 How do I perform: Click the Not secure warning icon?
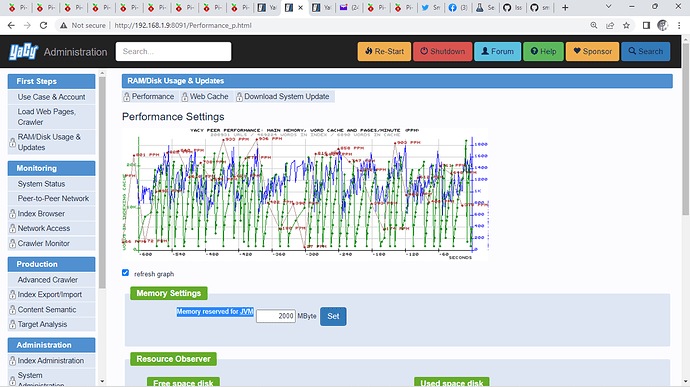tap(64, 26)
